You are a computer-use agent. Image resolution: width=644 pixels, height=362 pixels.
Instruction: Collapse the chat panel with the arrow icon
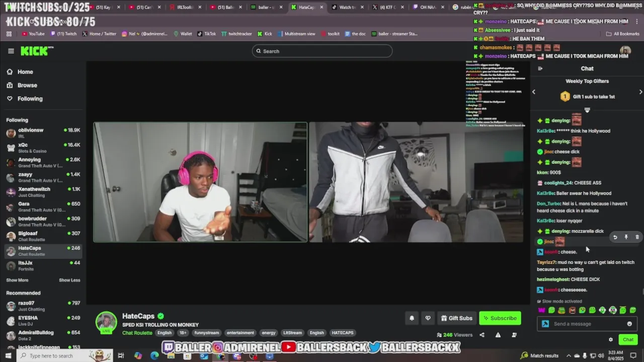tap(540, 68)
